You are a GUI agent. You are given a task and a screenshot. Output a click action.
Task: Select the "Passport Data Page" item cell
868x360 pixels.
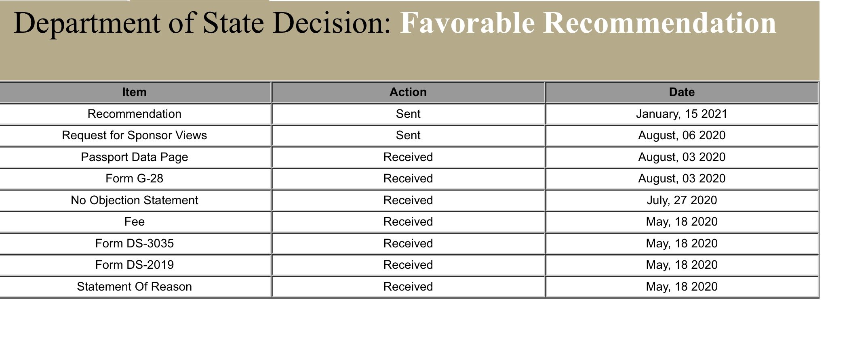point(134,157)
